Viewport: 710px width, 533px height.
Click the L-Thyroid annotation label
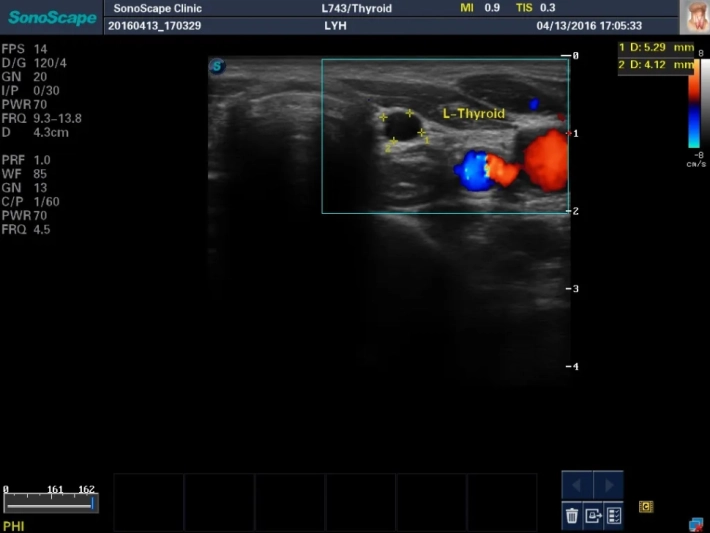coord(474,114)
